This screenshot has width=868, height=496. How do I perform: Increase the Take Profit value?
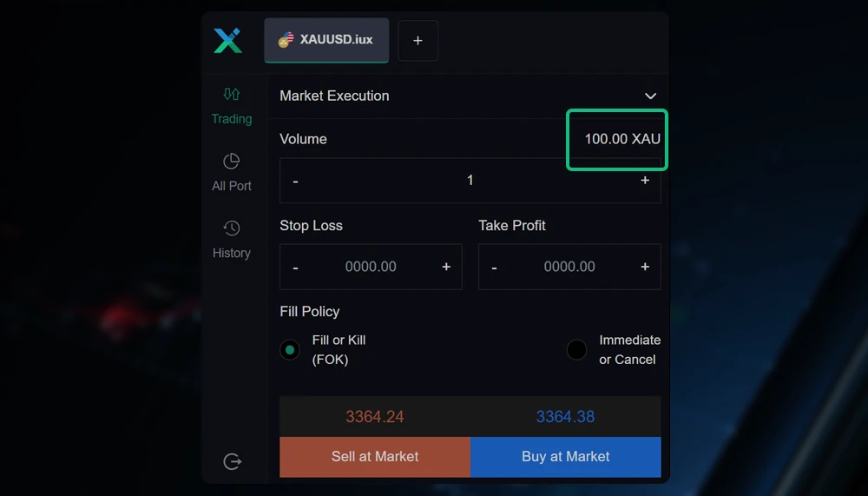[x=645, y=267]
